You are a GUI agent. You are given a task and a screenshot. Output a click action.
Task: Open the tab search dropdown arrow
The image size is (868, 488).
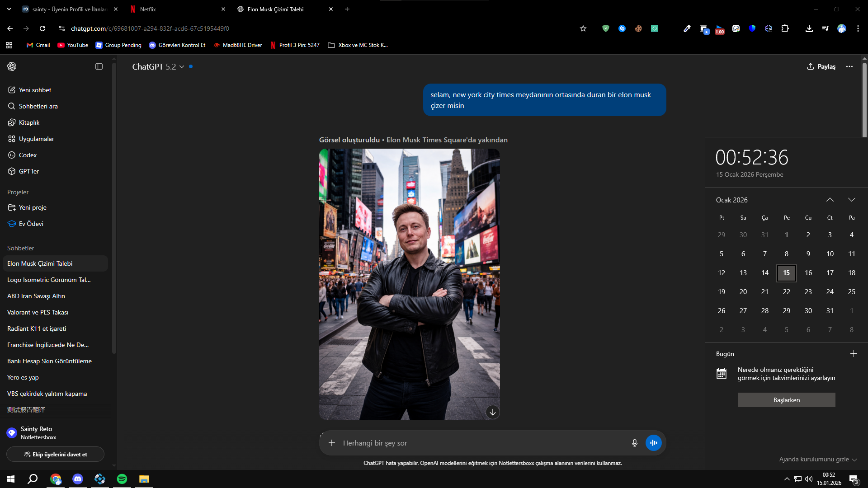pyautogui.click(x=9, y=9)
